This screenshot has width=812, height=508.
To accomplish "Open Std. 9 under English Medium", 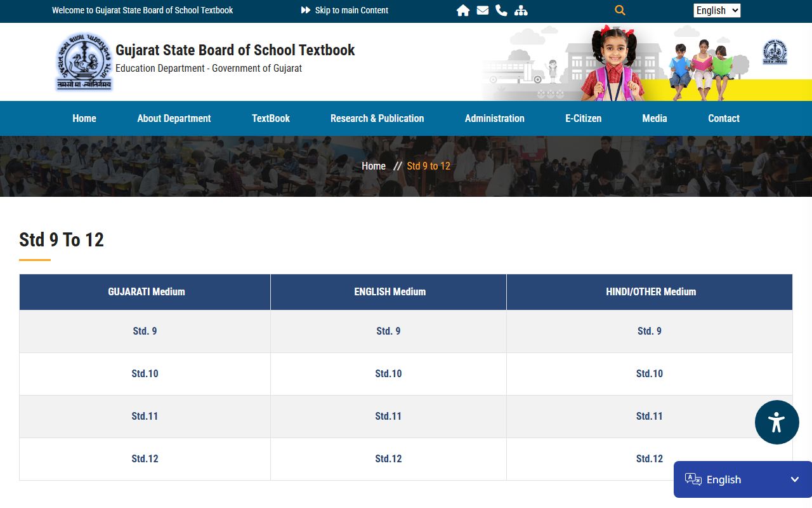I will (x=388, y=331).
